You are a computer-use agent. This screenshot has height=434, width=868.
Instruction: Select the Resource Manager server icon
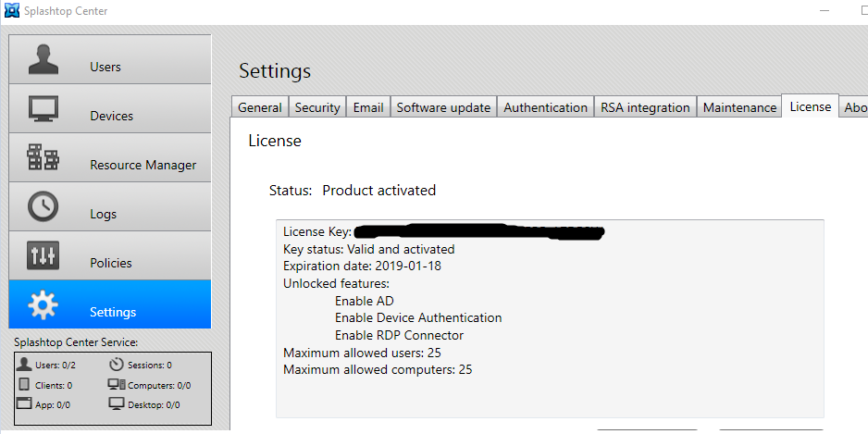coord(43,157)
